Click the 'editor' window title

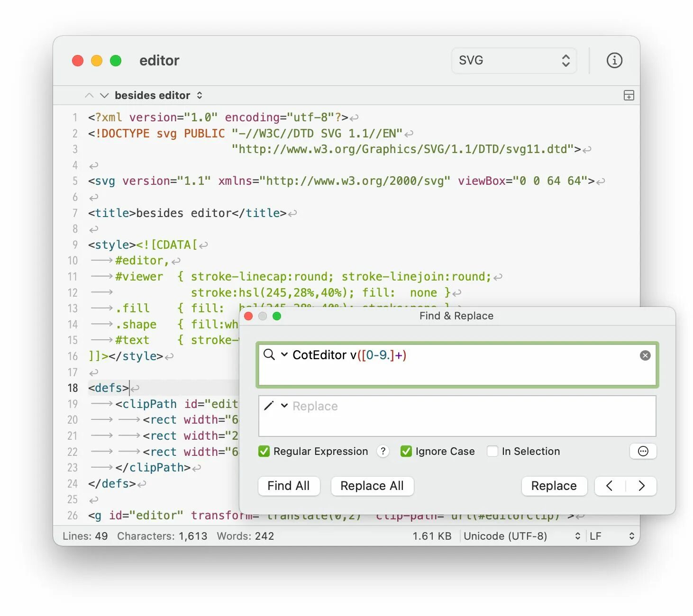(x=159, y=61)
